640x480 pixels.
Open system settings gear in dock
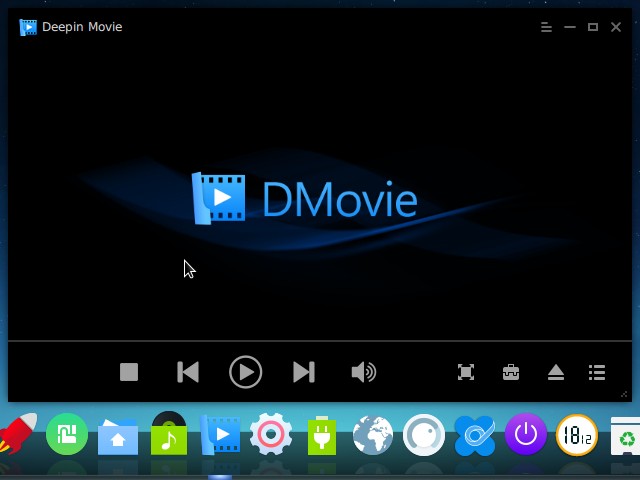tap(271, 434)
